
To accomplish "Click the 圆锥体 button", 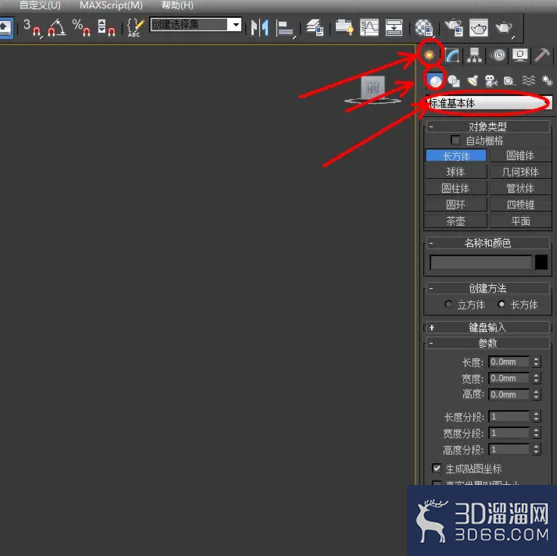I will click(520, 156).
